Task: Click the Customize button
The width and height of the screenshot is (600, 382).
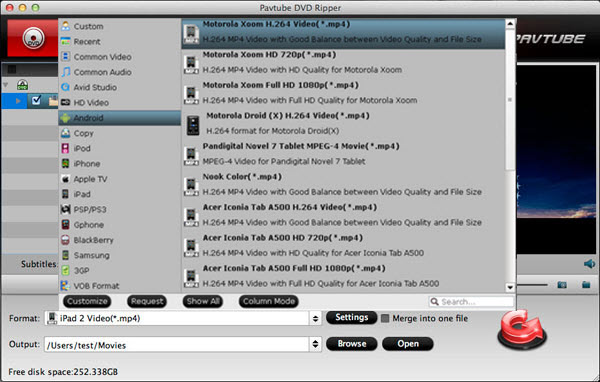Action: pyautogui.click(x=87, y=301)
